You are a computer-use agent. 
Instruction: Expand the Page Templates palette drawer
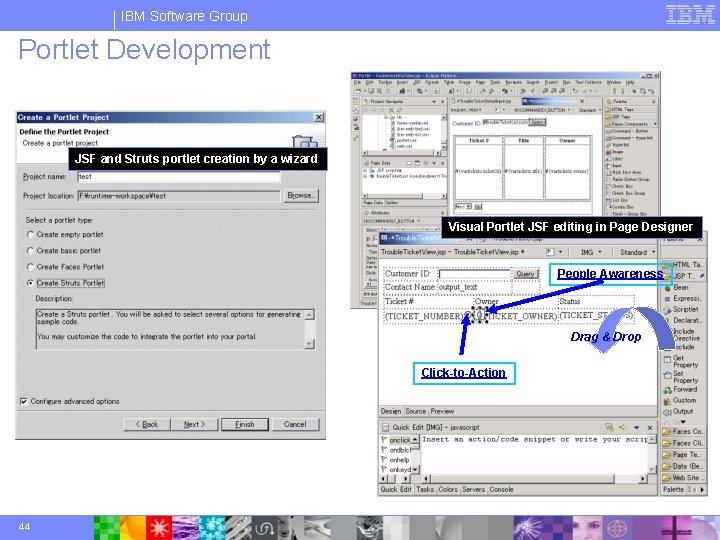point(683,455)
